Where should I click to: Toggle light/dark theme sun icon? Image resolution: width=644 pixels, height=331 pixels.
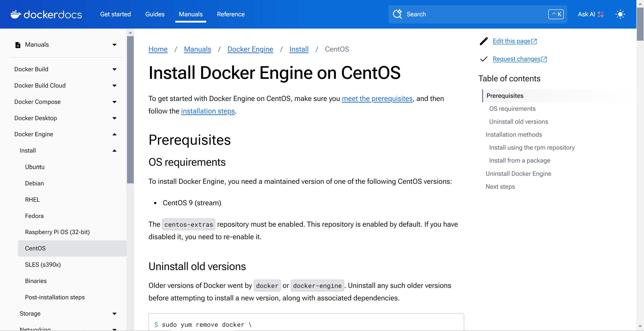(x=620, y=14)
